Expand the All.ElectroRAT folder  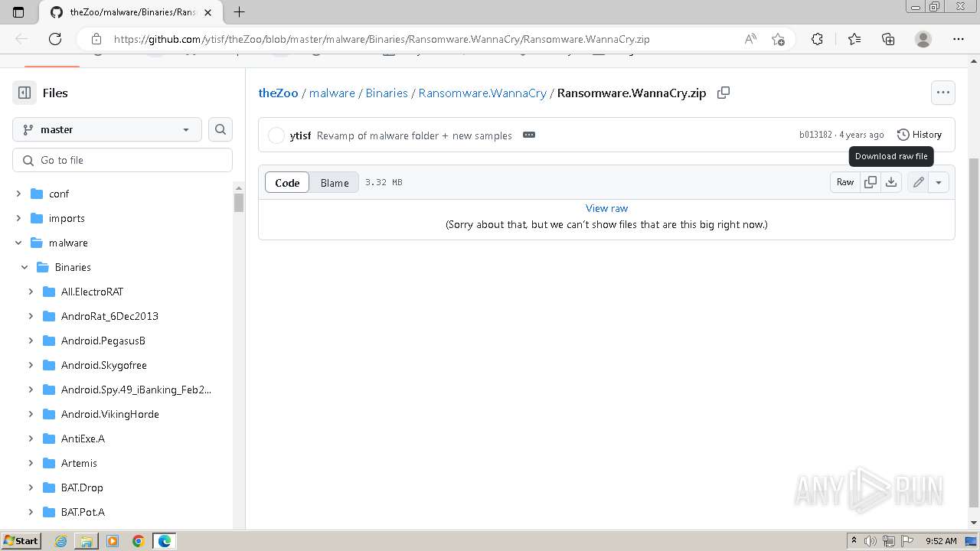pos(31,292)
